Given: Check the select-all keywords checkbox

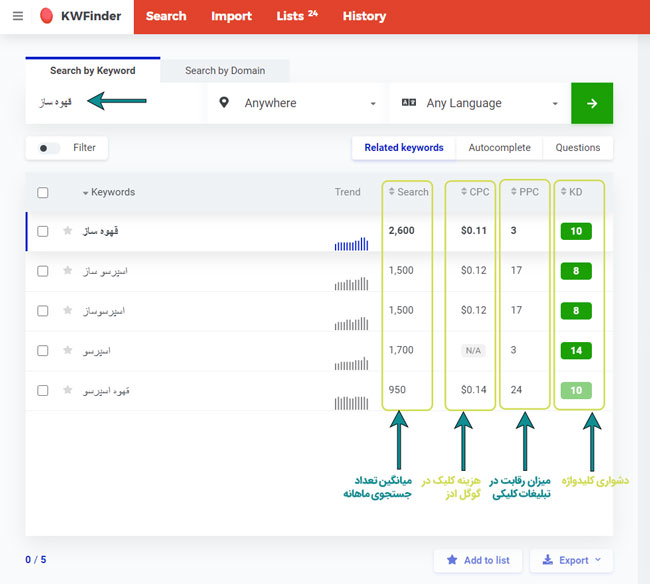Looking at the screenshot, I should point(42,193).
